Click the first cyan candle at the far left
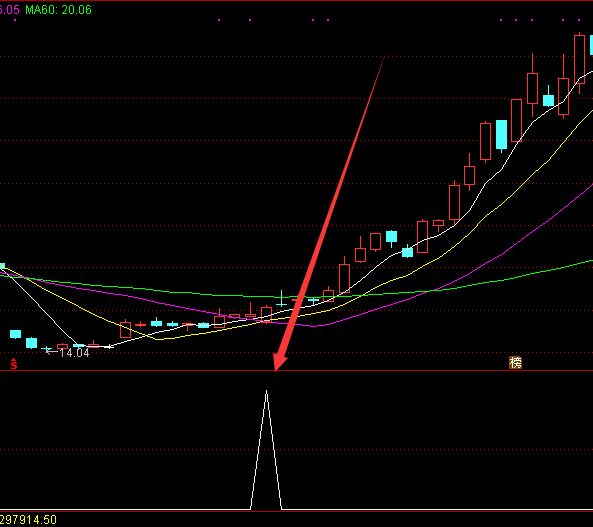593x527 pixels. click(16, 334)
